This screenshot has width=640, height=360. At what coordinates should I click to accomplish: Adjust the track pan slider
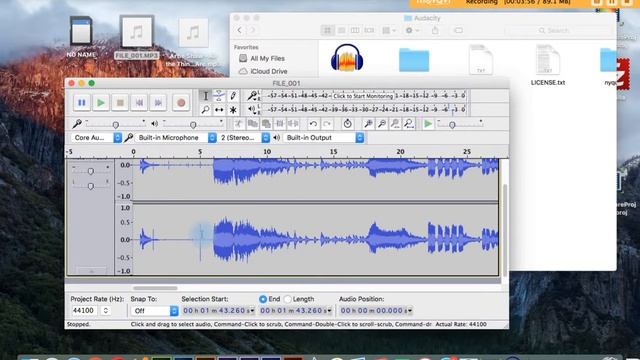click(x=91, y=186)
